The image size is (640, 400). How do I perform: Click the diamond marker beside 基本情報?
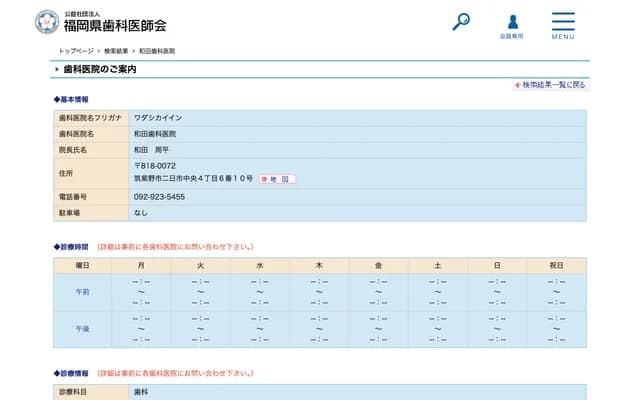pyautogui.click(x=56, y=100)
